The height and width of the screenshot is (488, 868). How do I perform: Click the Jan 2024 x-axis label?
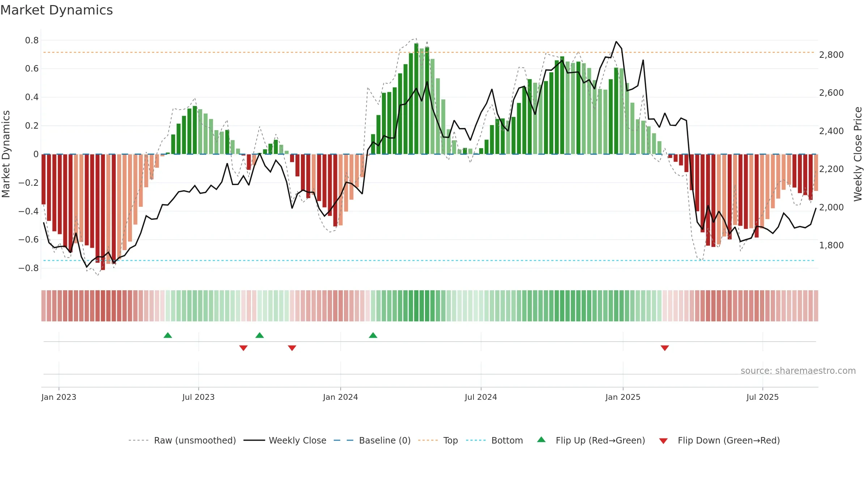pyautogui.click(x=340, y=397)
